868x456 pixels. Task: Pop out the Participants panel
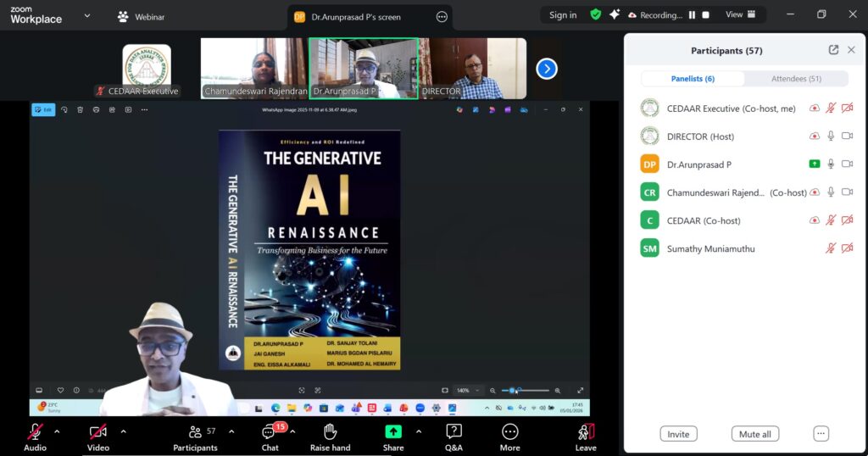pyautogui.click(x=833, y=50)
